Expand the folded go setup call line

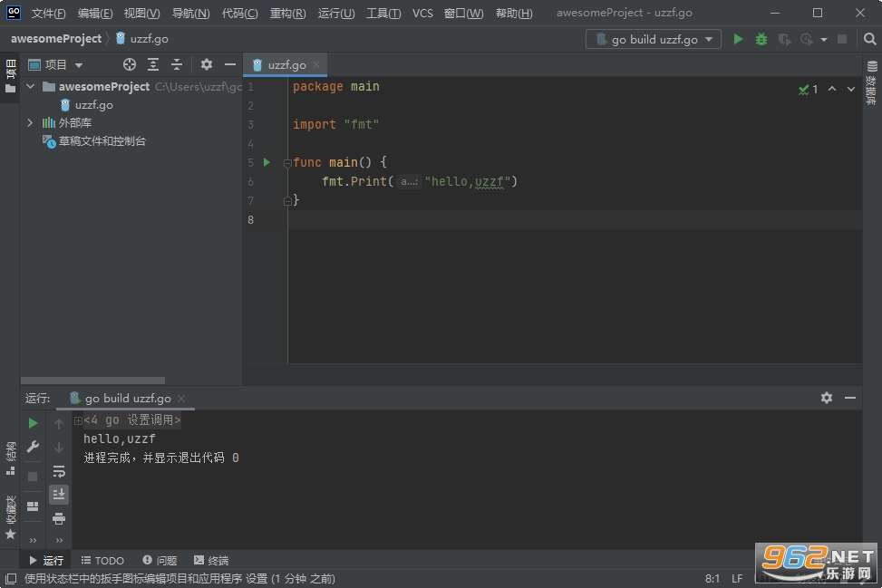point(78,420)
